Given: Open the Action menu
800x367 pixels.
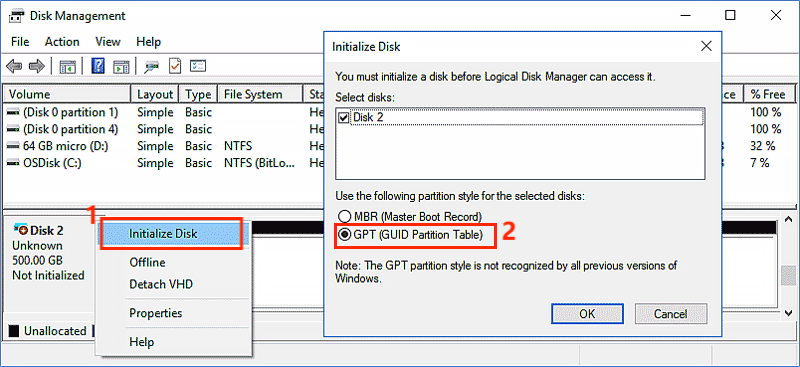Looking at the screenshot, I should tap(62, 42).
